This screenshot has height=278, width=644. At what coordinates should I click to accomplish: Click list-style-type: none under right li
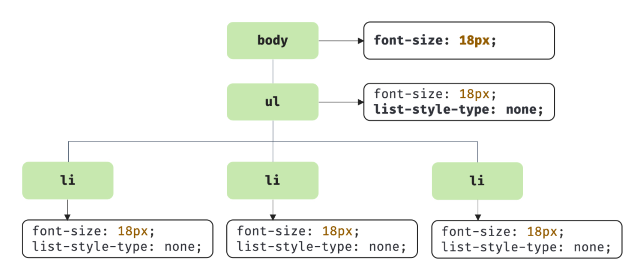(x=526, y=247)
